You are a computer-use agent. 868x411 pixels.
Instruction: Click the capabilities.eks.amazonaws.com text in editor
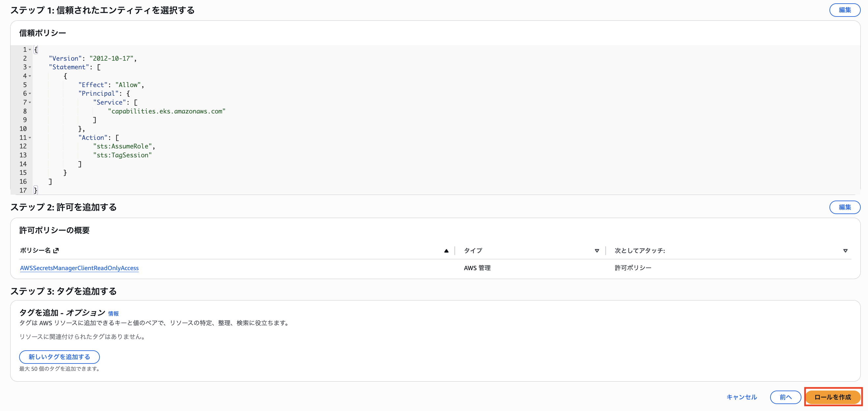pos(166,111)
